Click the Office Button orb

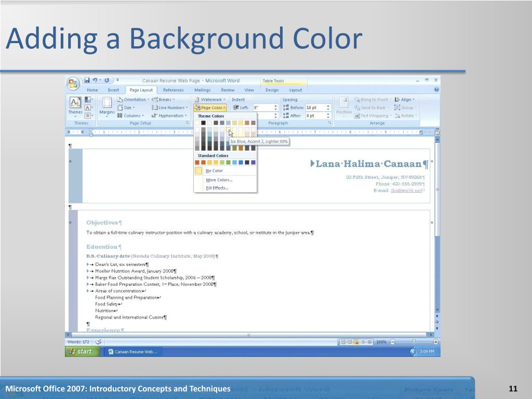[x=73, y=84]
